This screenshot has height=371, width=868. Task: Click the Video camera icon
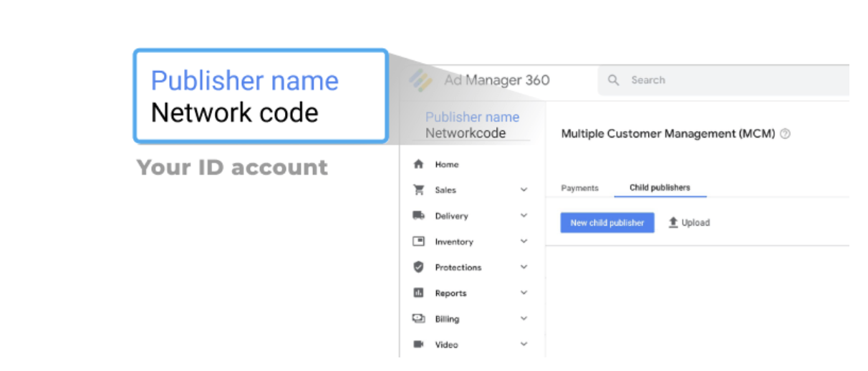click(419, 344)
